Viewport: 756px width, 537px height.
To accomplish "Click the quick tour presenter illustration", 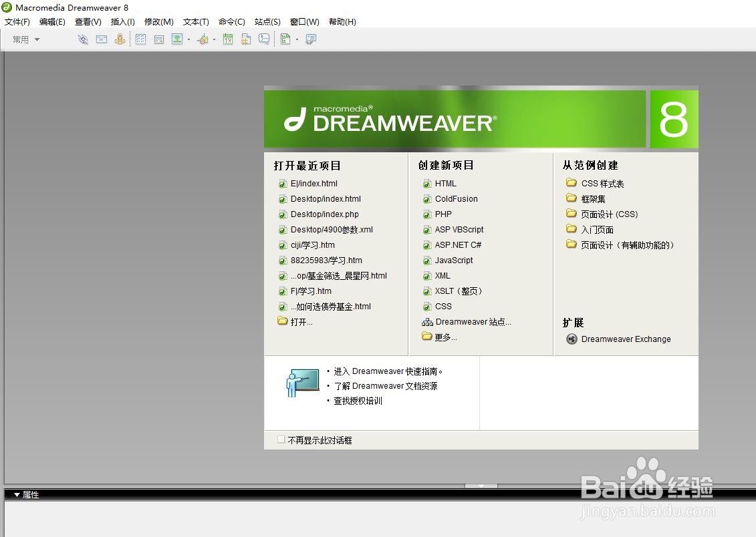I will pos(303,383).
